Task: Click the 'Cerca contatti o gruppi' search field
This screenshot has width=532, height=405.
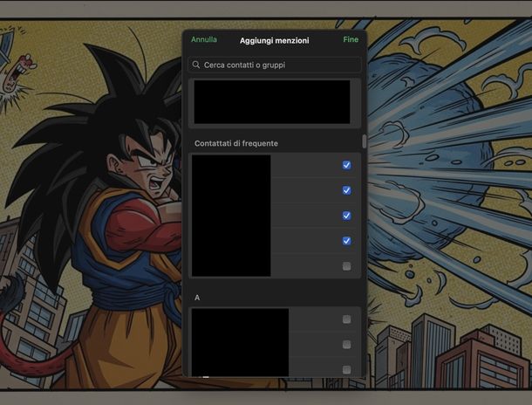Action: click(x=279, y=65)
